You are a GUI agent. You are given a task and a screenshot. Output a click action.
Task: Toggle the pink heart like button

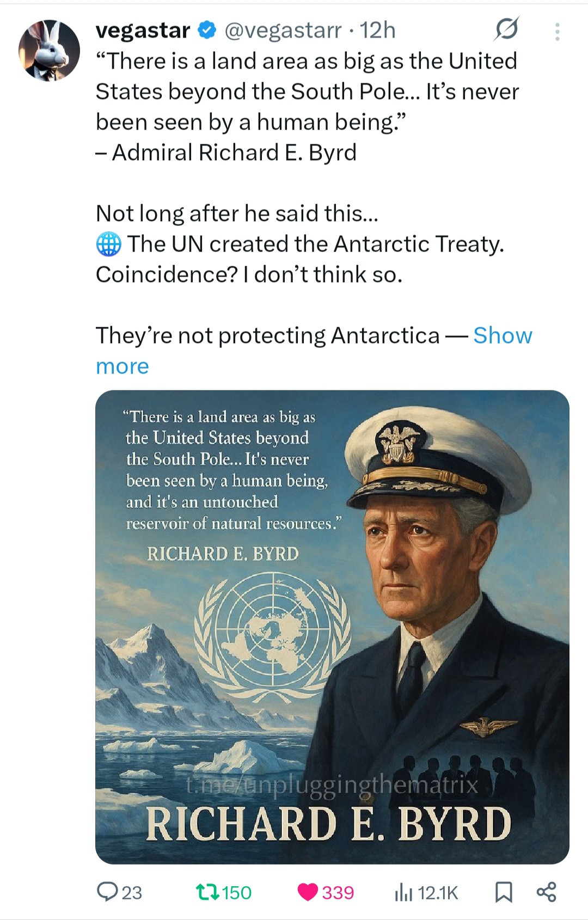pyautogui.click(x=308, y=892)
